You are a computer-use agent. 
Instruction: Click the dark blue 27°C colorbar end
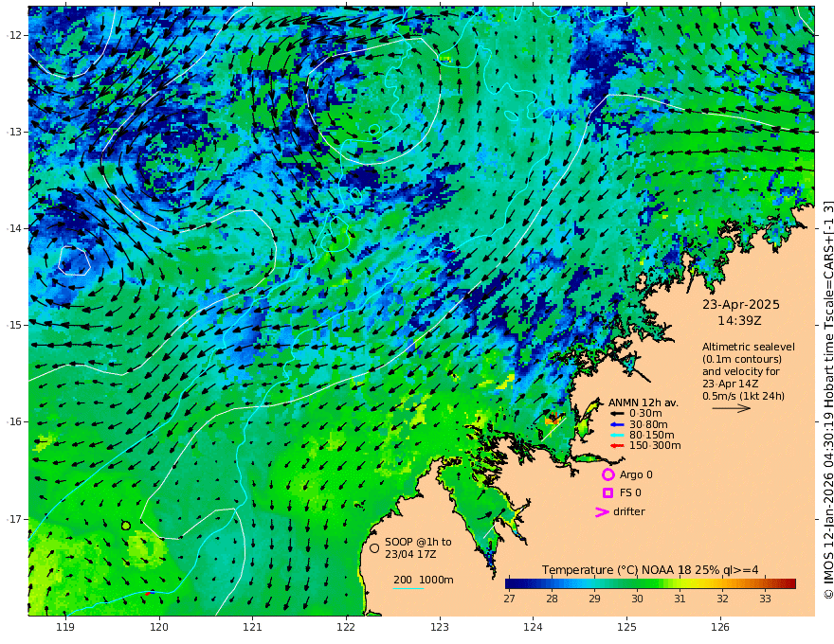tap(510, 583)
